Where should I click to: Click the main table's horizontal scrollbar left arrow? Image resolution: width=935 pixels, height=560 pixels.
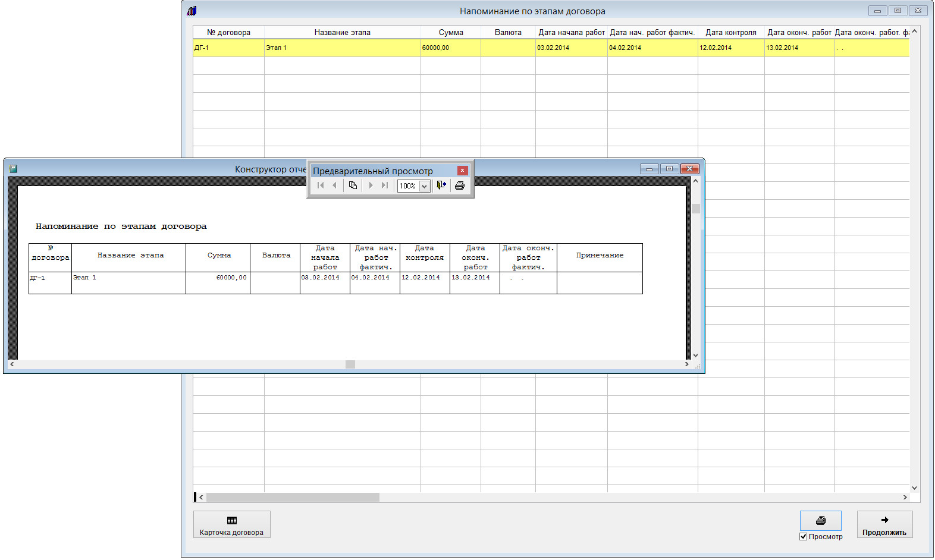point(201,497)
